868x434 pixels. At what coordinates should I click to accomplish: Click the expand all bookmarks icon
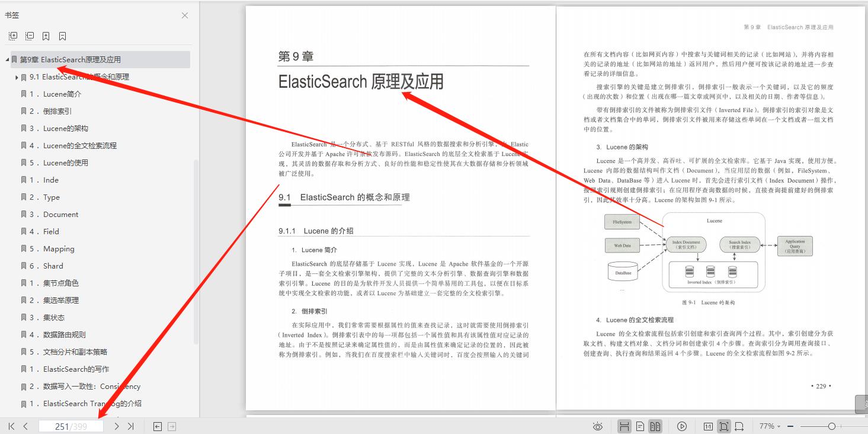(x=12, y=36)
